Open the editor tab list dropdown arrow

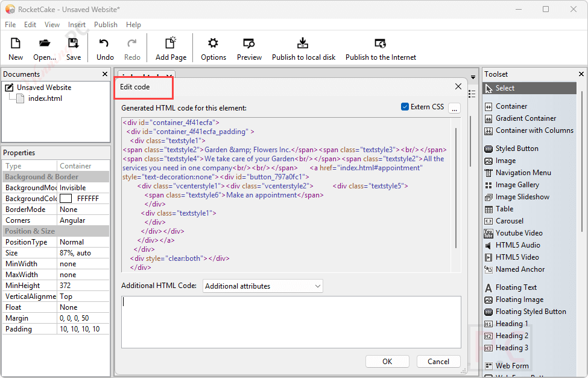click(x=473, y=77)
